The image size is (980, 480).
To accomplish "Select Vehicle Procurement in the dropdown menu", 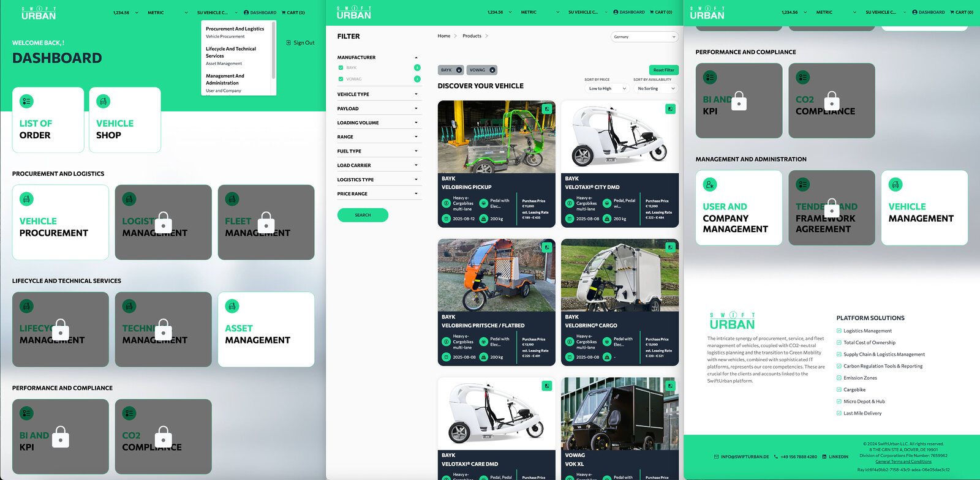I will (x=225, y=37).
